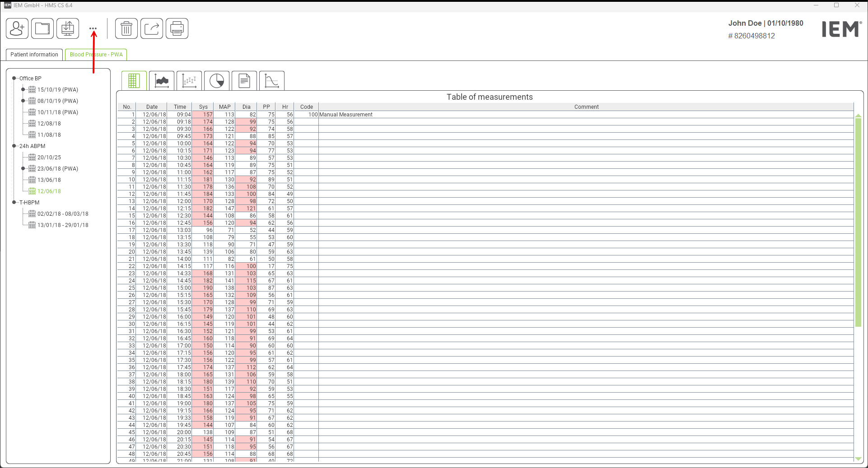Show the blood pressure profile chart
The height and width of the screenshot is (468, 868).
coord(162,81)
